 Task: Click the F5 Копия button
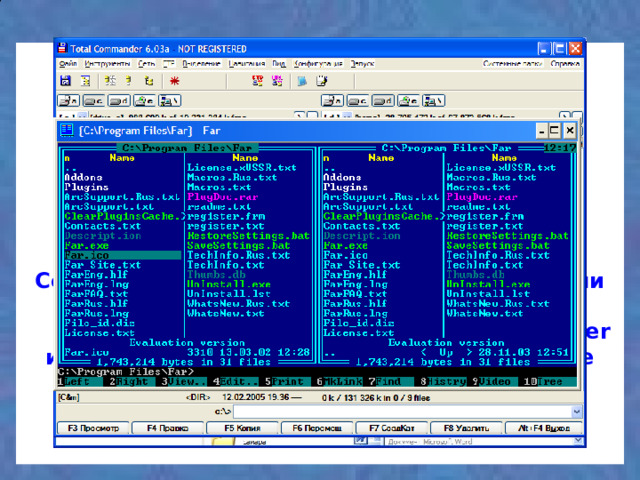(242, 428)
